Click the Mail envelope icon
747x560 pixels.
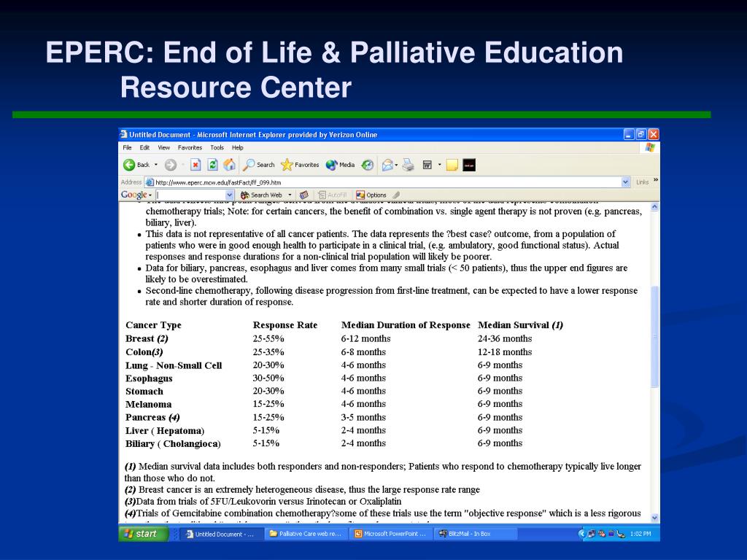click(387, 165)
